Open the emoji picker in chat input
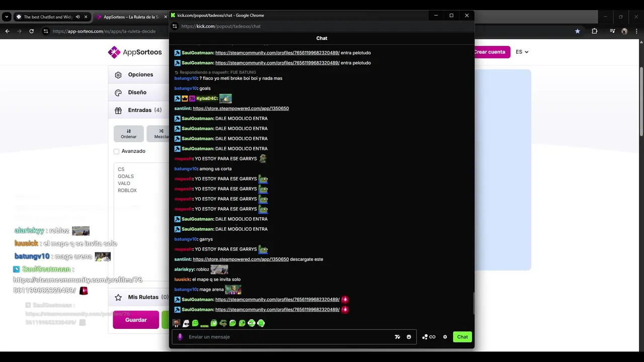This screenshot has width=644, height=362. coord(409,337)
